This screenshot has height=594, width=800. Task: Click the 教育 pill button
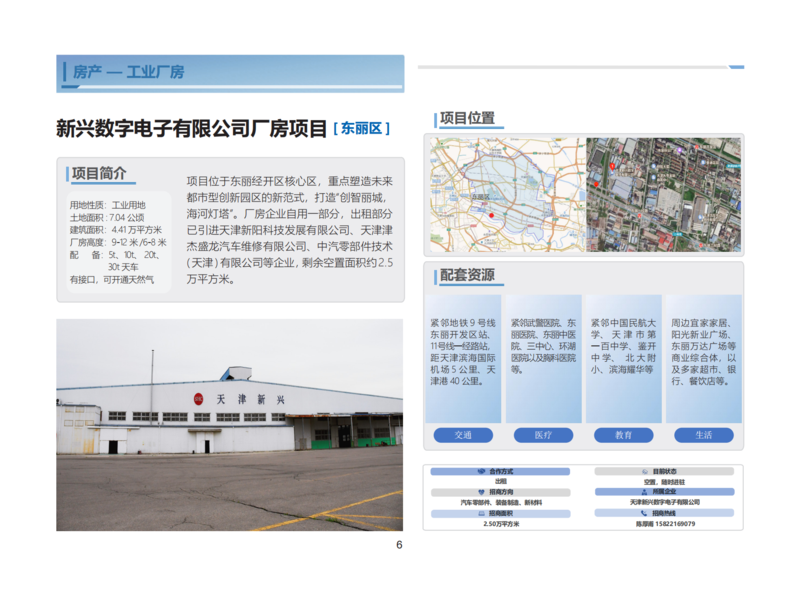pos(623,435)
